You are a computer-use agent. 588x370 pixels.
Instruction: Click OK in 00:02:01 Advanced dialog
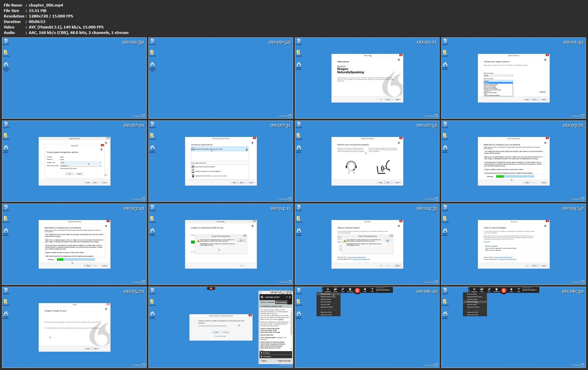pos(70,174)
